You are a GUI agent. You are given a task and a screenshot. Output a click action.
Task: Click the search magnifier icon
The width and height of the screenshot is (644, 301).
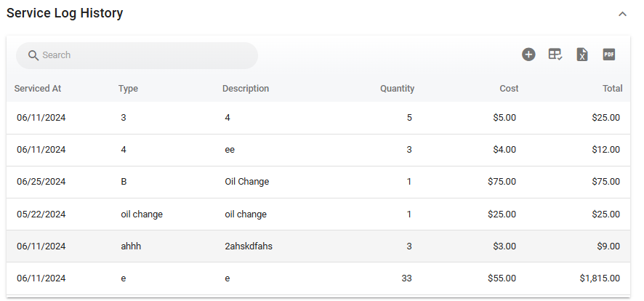click(33, 55)
